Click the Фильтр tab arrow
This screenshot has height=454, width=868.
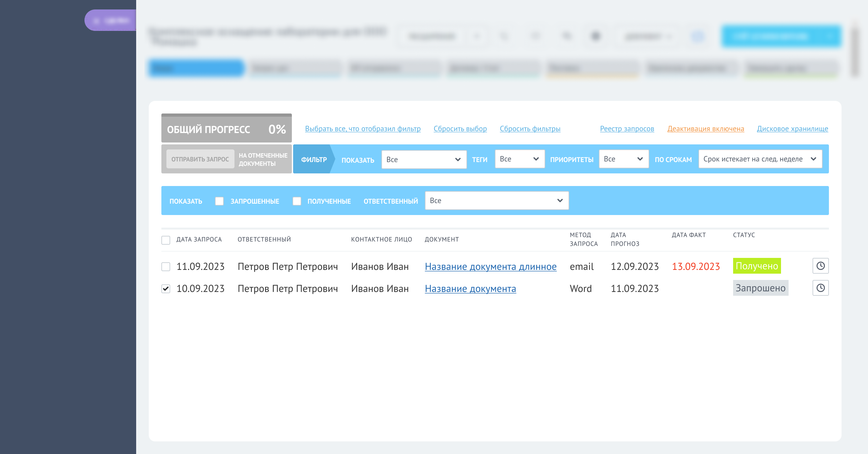[314, 160]
